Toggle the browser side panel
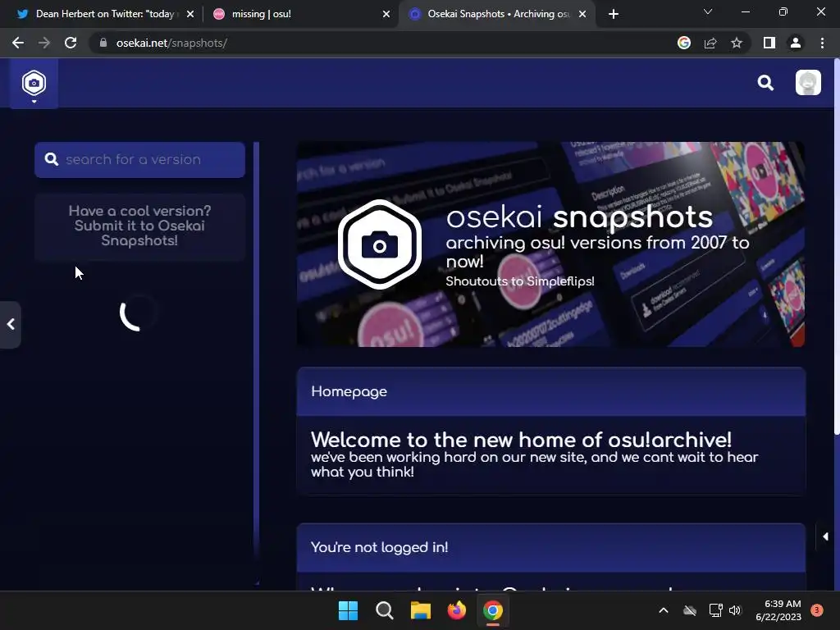Image resolution: width=840 pixels, height=630 pixels. point(769,43)
